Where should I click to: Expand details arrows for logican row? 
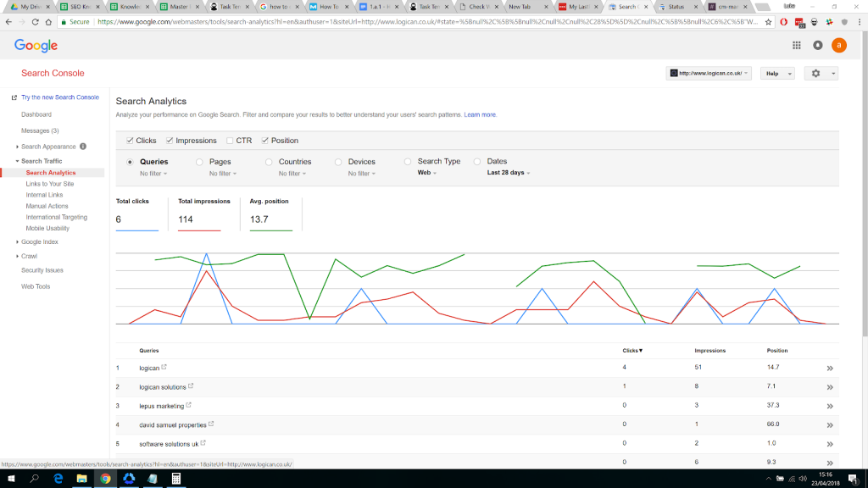(x=830, y=368)
